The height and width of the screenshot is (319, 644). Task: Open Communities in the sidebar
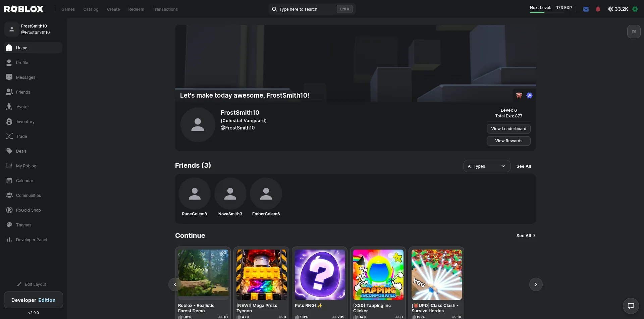click(33, 195)
